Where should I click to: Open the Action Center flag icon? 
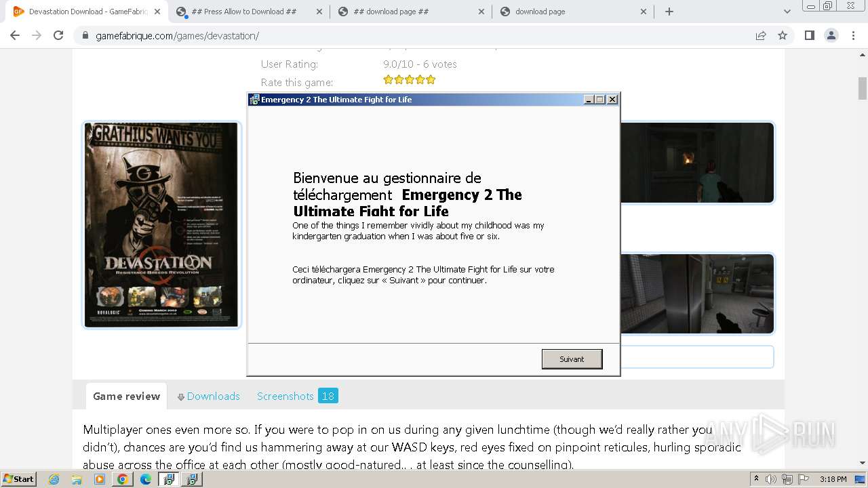tap(803, 479)
